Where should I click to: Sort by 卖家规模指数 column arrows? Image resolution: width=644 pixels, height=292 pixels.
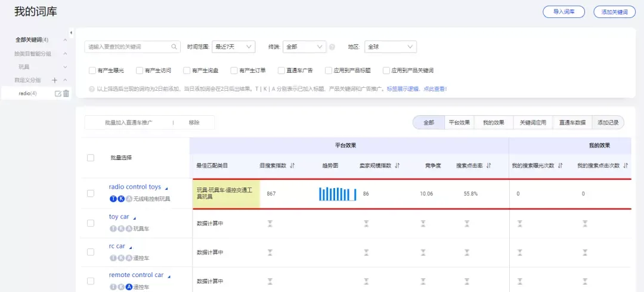tap(397, 165)
